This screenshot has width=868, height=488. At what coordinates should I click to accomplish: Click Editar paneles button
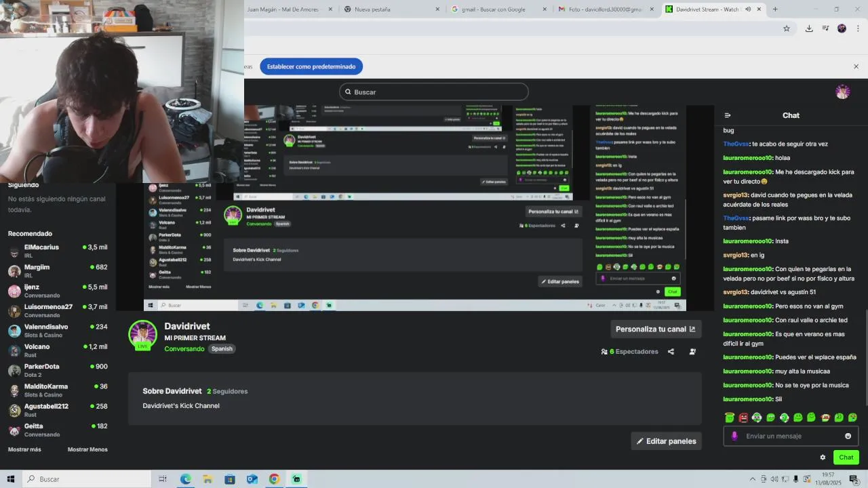[666, 441]
